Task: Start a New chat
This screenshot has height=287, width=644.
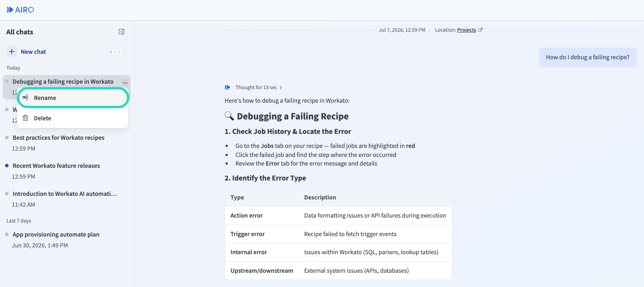Action: pyautogui.click(x=33, y=52)
